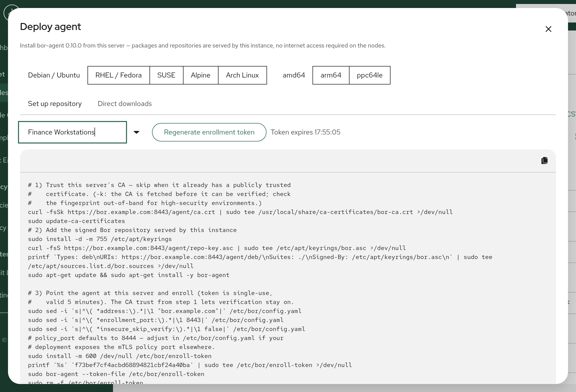Click the Finance Workstations input field
Image resolution: width=576 pixels, height=392 pixels.
tap(72, 132)
